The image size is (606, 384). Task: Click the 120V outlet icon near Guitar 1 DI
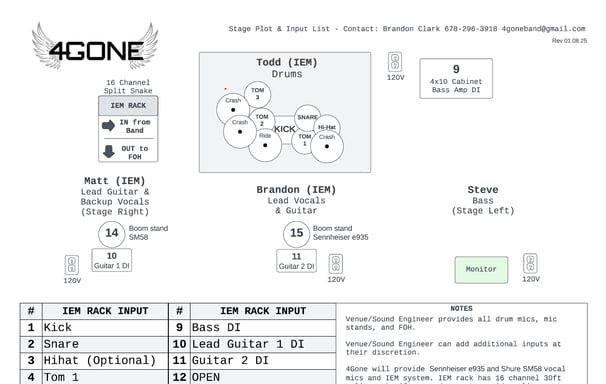(x=71, y=265)
